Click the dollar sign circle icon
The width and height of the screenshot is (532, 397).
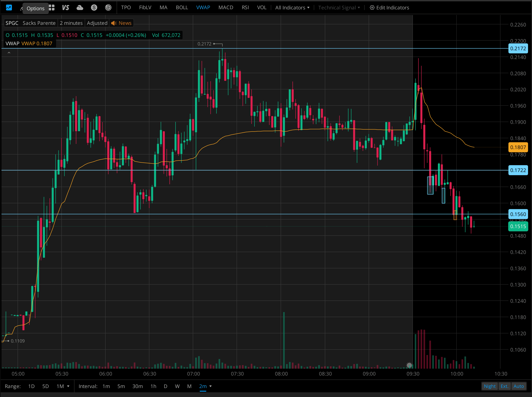[94, 8]
